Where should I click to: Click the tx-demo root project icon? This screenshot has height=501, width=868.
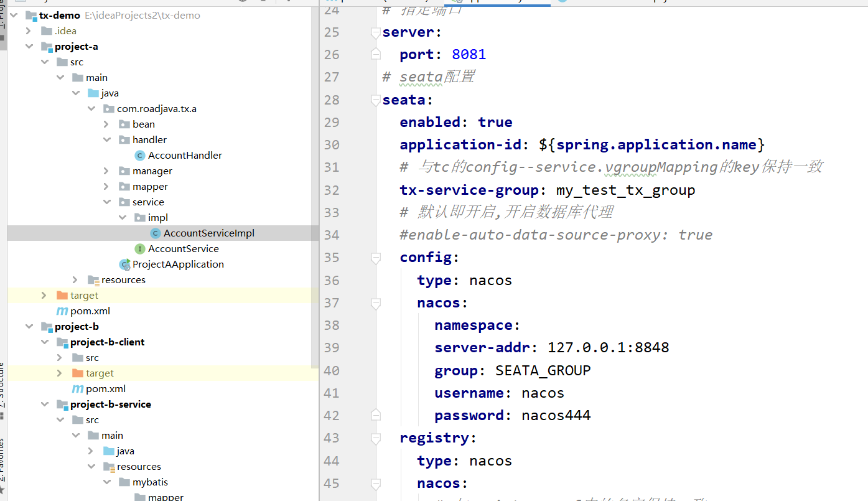coord(30,15)
